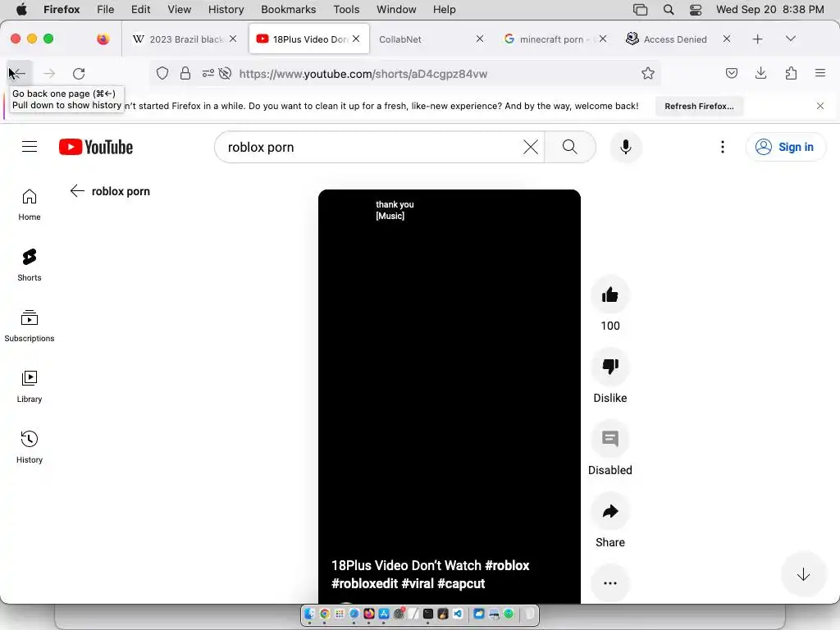Show site security padlock info

click(x=185, y=73)
